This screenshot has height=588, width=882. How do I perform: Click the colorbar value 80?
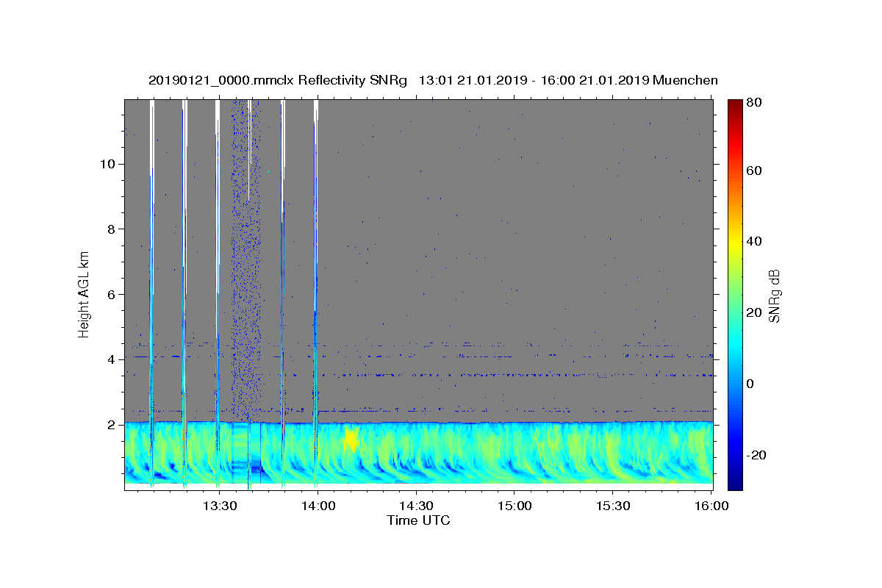tap(756, 102)
